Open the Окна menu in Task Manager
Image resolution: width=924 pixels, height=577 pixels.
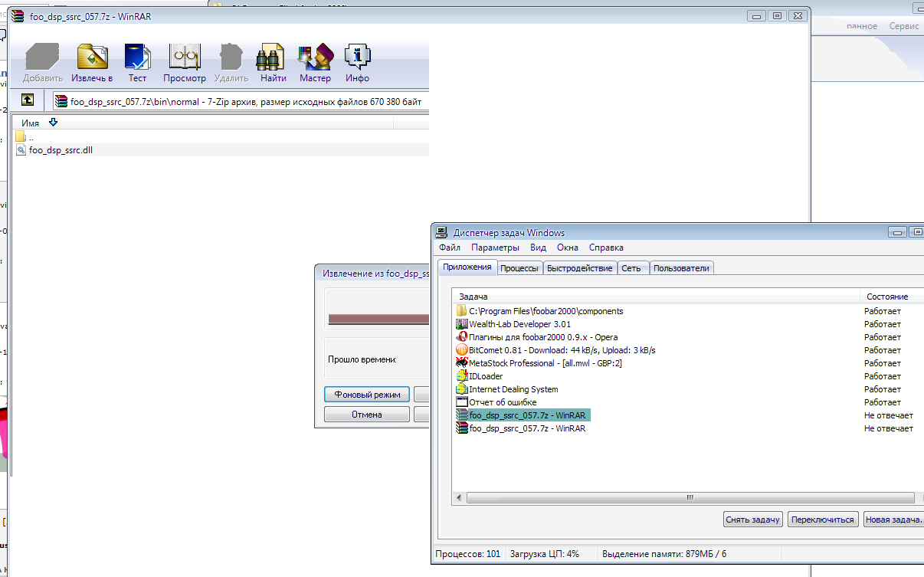(568, 248)
